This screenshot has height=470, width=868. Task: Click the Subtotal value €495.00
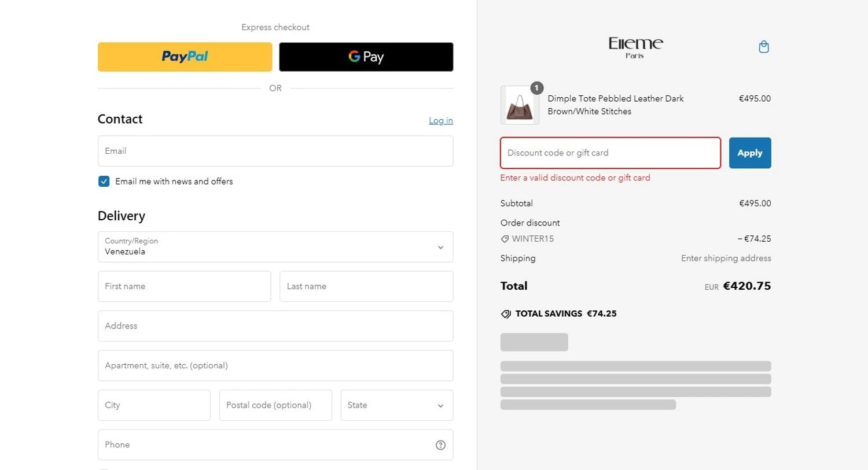(x=755, y=203)
